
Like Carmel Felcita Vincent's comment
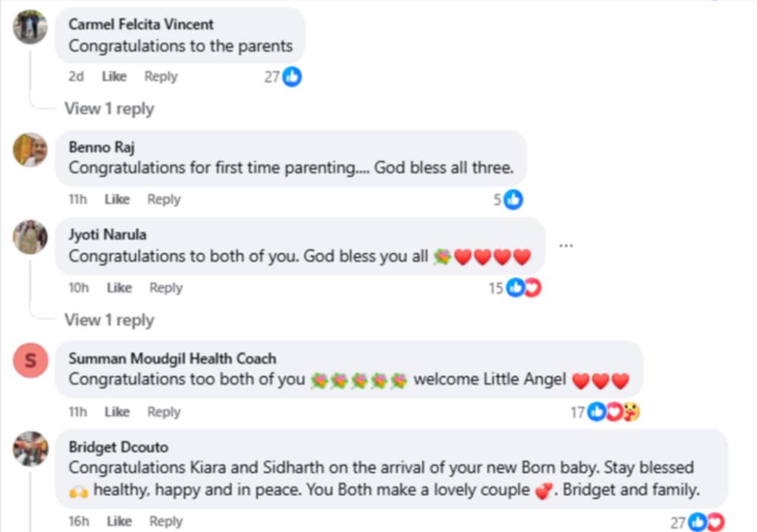pos(114,77)
